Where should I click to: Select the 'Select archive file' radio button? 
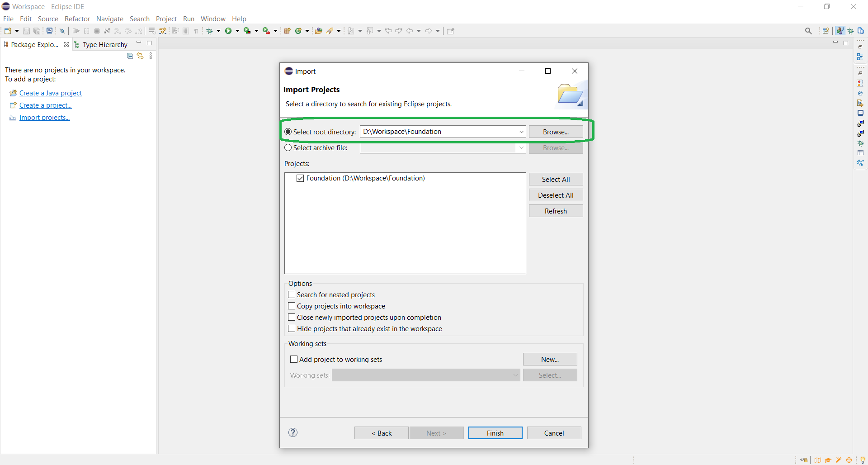(x=288, y=148)
